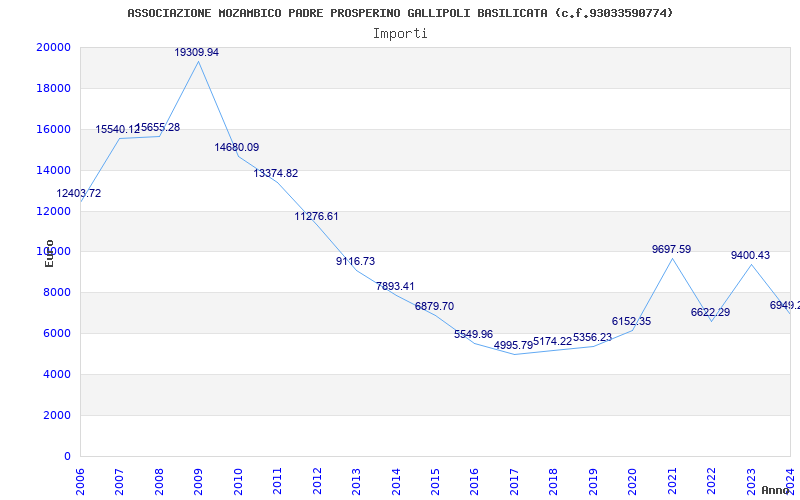Select the value 9116.73
This screenshot has width=800, height=500.
click(x=356, y=261)
